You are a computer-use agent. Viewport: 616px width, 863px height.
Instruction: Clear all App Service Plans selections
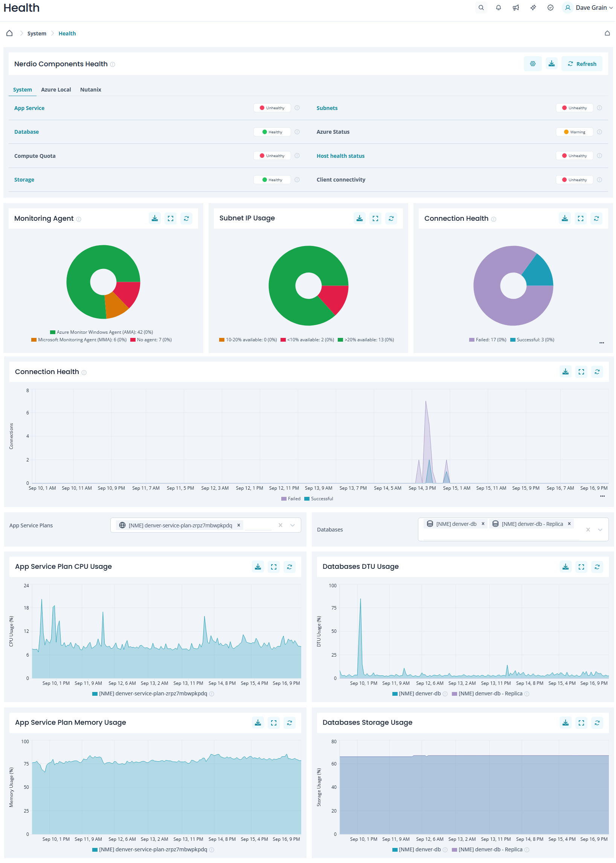[x=280, y=525]
